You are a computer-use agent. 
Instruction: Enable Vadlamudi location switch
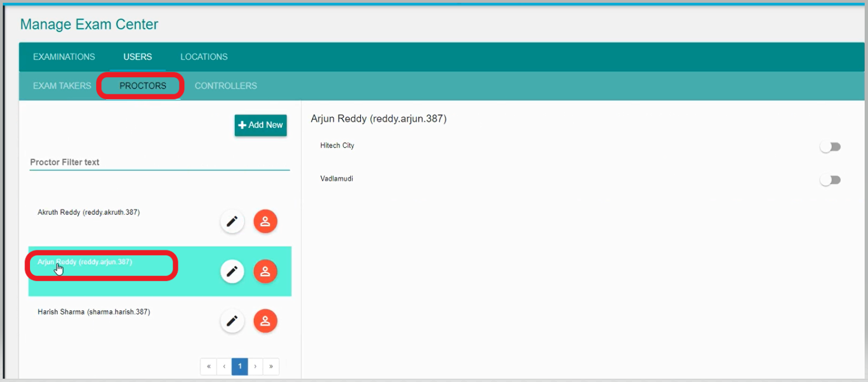coord(830,180)
